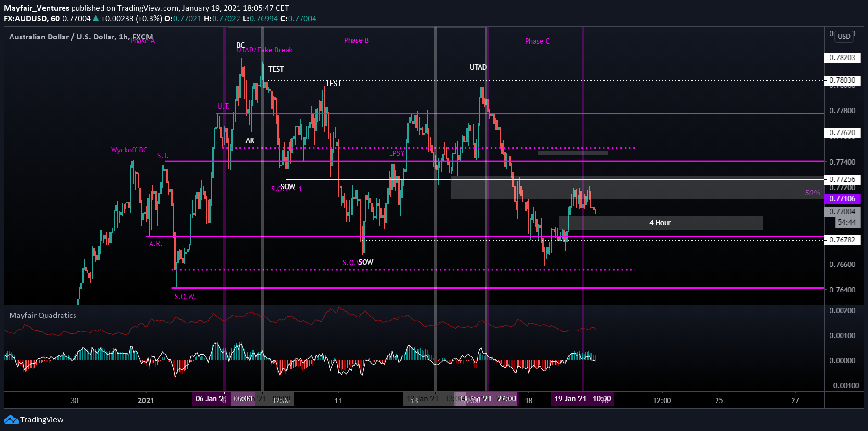Click the Phase B label
Image resolution: width=868 pixels, height=431 pixels.
356,40
